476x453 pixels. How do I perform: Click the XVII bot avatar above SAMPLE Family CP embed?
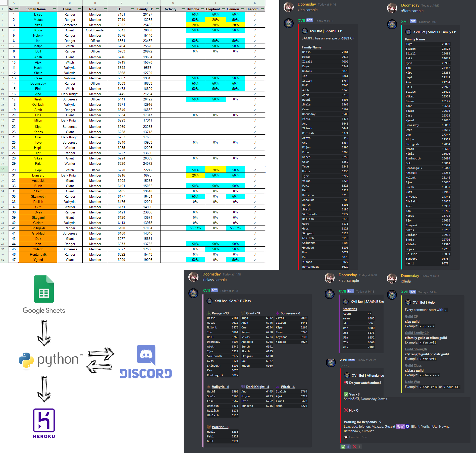coord(392,24)
